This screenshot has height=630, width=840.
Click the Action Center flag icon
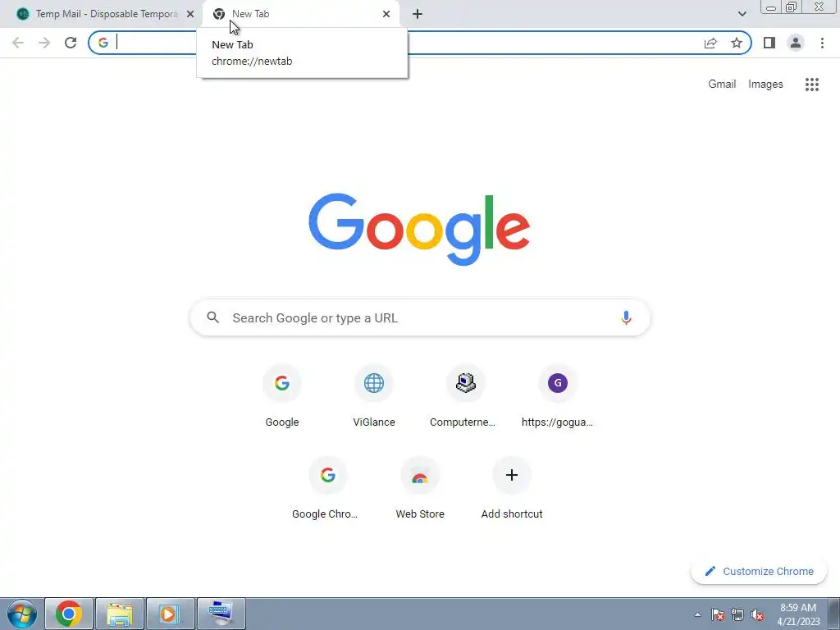[x=718, y=614]
